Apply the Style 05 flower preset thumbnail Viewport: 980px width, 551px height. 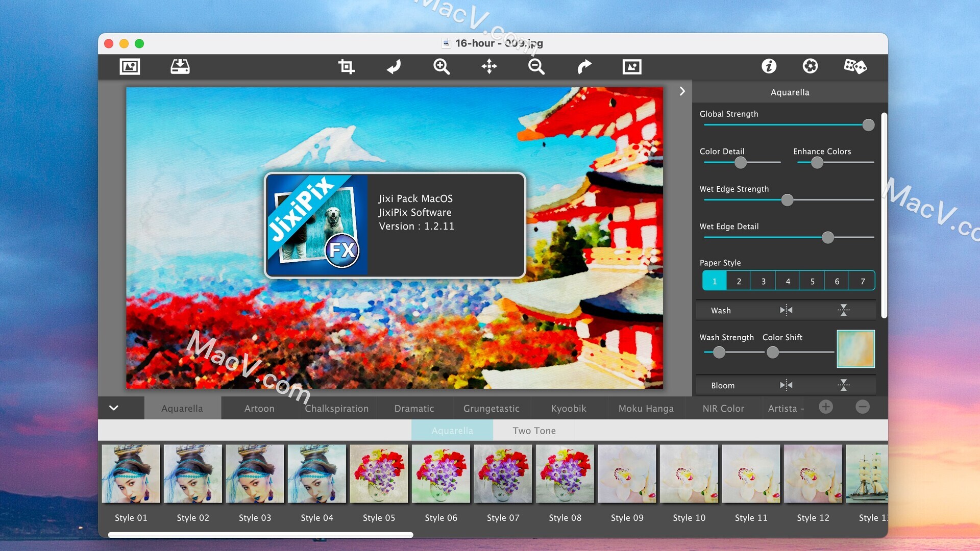click(379, 473)
